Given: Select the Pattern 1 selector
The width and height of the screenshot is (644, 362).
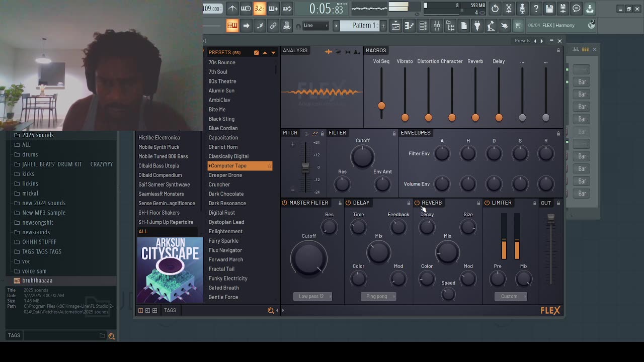Looking at the screenshot, I should (x=360, y=26).
